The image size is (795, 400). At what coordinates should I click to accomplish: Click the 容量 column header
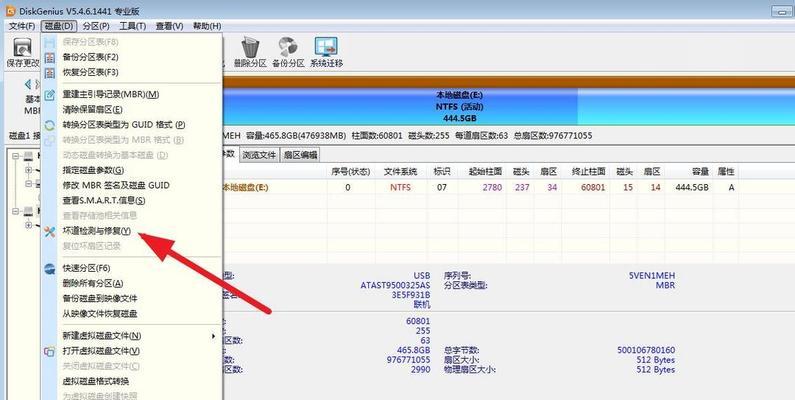pyautogui.click(x=700, y=172)
